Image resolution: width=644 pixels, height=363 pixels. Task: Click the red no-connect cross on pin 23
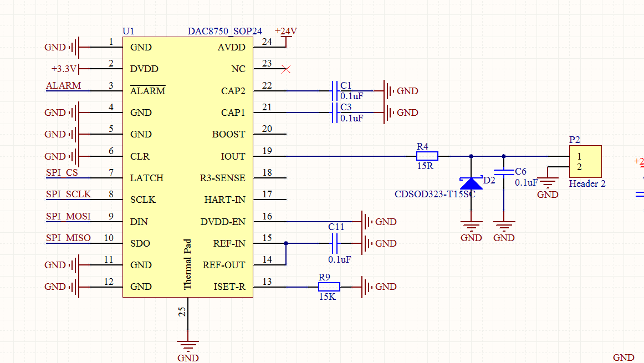coord(286,69)
